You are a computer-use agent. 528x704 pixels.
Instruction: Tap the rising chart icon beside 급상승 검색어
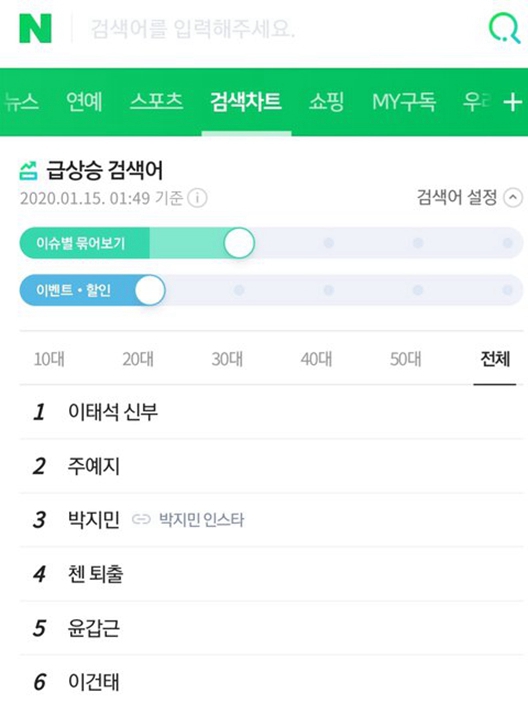coord(29,171)
